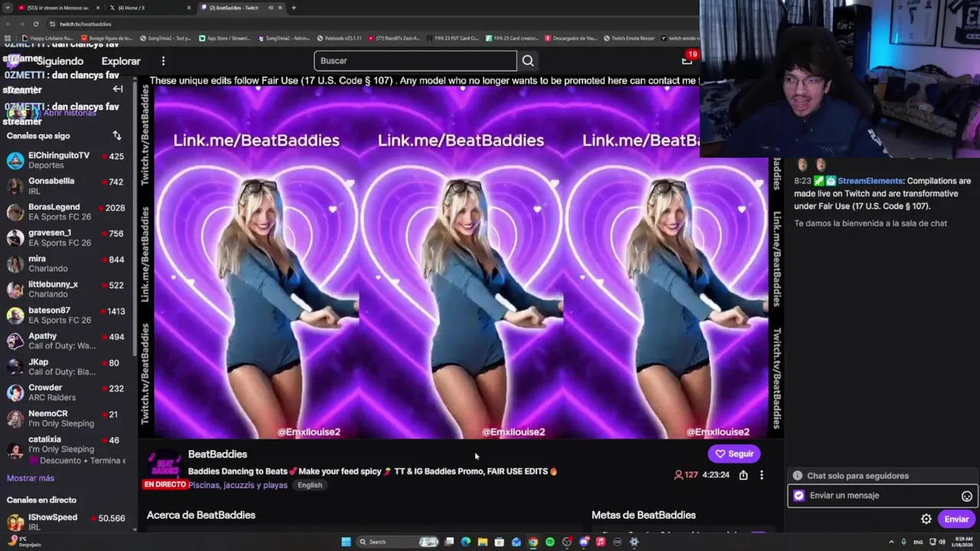Open Discord from the taskbar
The width and height of the screenshot is (980, 551).
(583, 542)
